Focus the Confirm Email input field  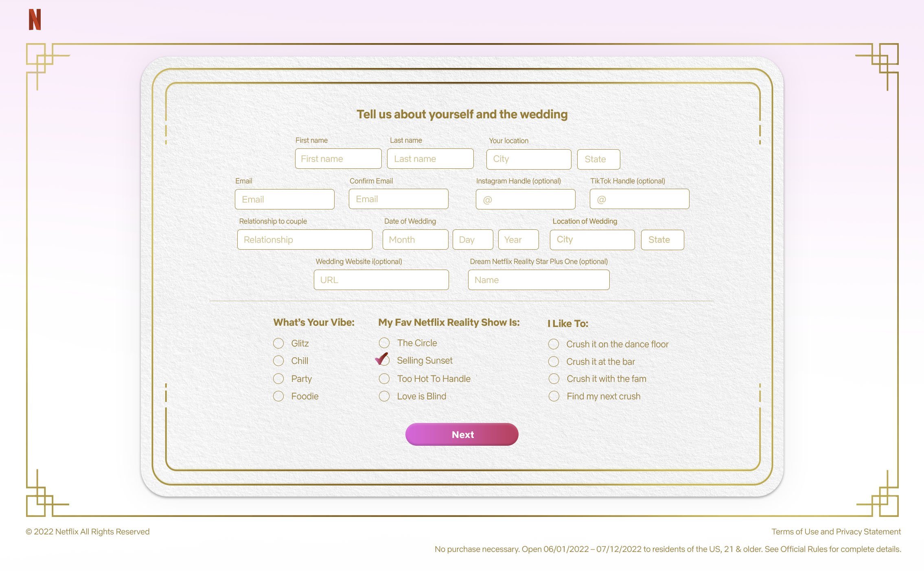pos(399,199)
